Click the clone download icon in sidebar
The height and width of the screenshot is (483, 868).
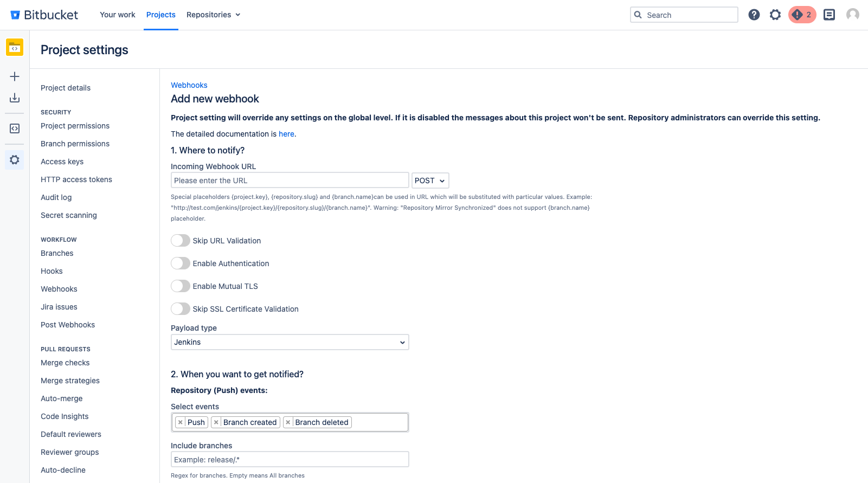pyautogui.click(x=15, y=98)
